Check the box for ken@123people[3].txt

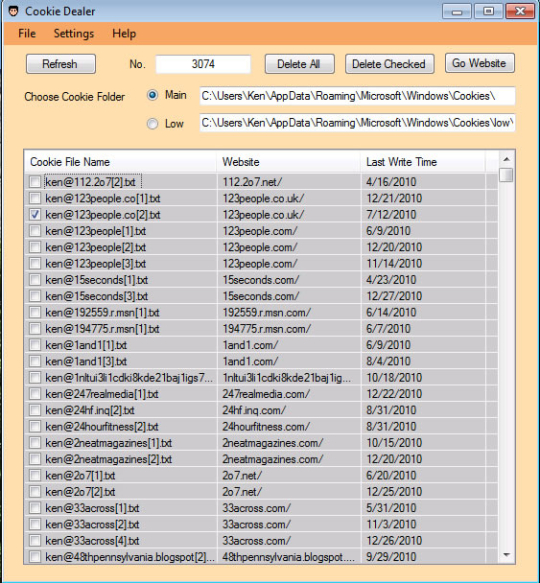click(x=35, y=264)
